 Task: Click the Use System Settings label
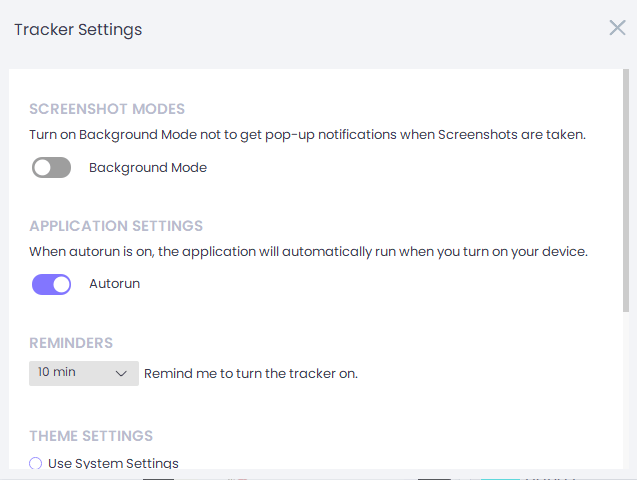tap(113, 463)
